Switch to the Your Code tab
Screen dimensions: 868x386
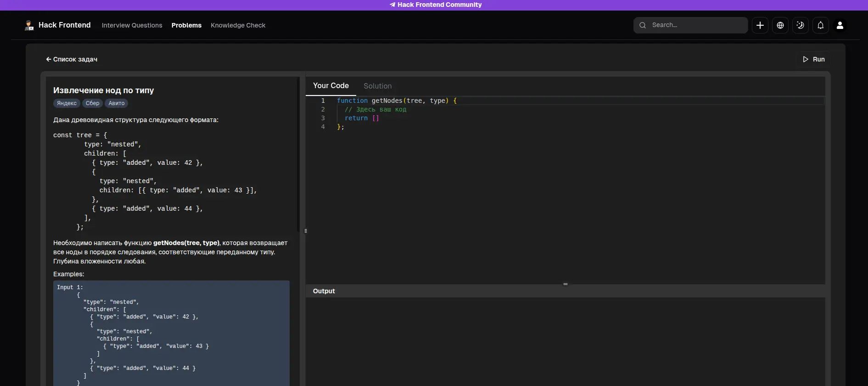click(331, 86)
